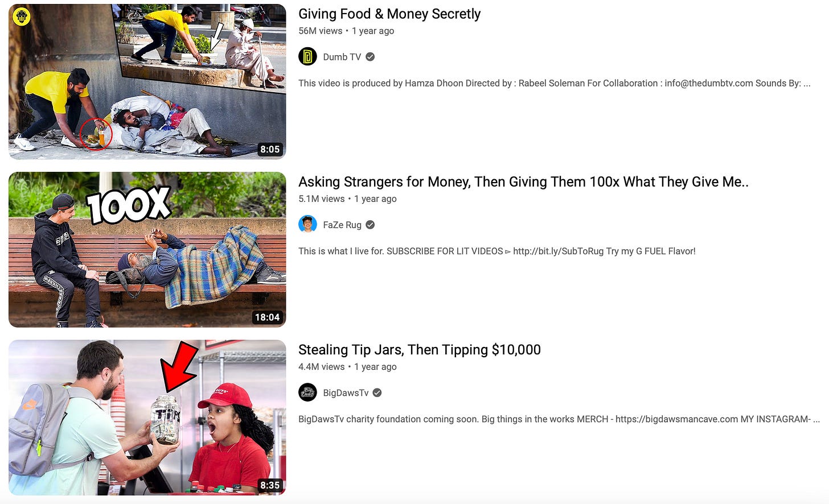
Task: Click verified badge next to BigDawsTv
Action: click(377, 393)
